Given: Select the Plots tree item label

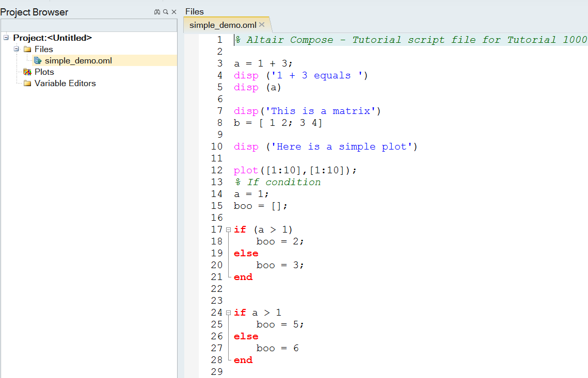Looking at the screenshot, I should [44, 72].
